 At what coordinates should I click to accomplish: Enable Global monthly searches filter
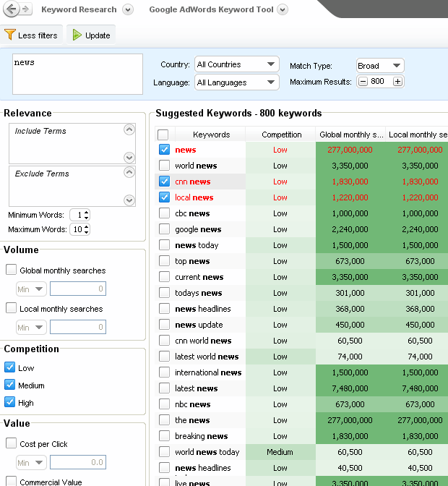[11, 270]
